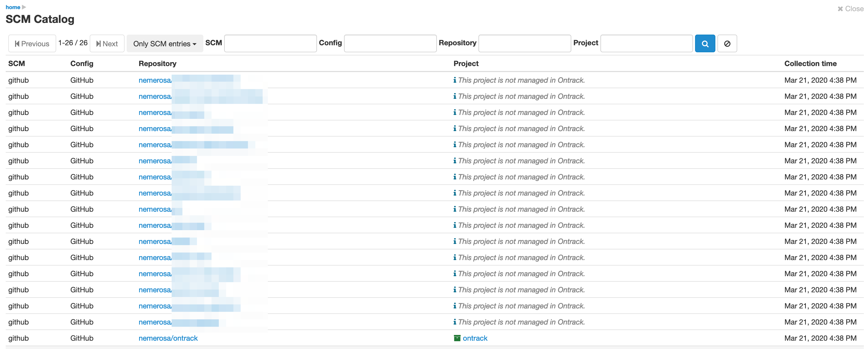The height and width of the screenshot is (349, 868).
Task: Click the Collection time column header
Action: [810, 63]
